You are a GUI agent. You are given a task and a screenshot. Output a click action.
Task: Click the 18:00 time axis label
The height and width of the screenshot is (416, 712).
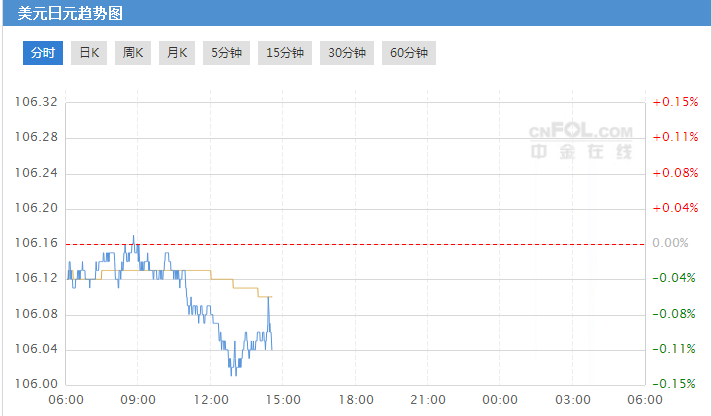(x=356, y=400)
